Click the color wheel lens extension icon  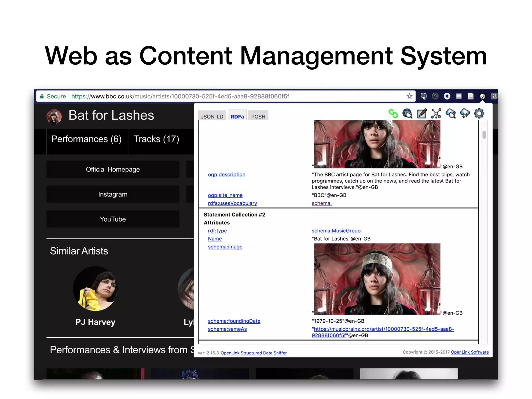(x=435, y=96)
